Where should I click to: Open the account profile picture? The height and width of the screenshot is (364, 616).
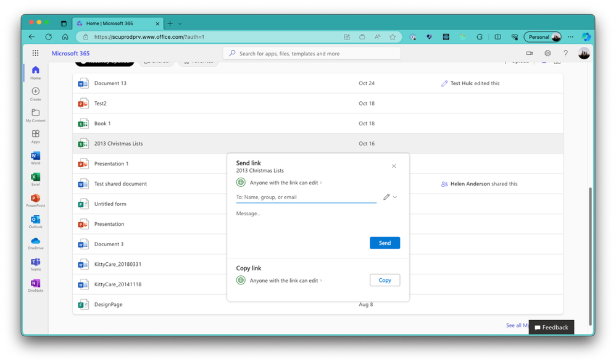(x=584, y=53)
